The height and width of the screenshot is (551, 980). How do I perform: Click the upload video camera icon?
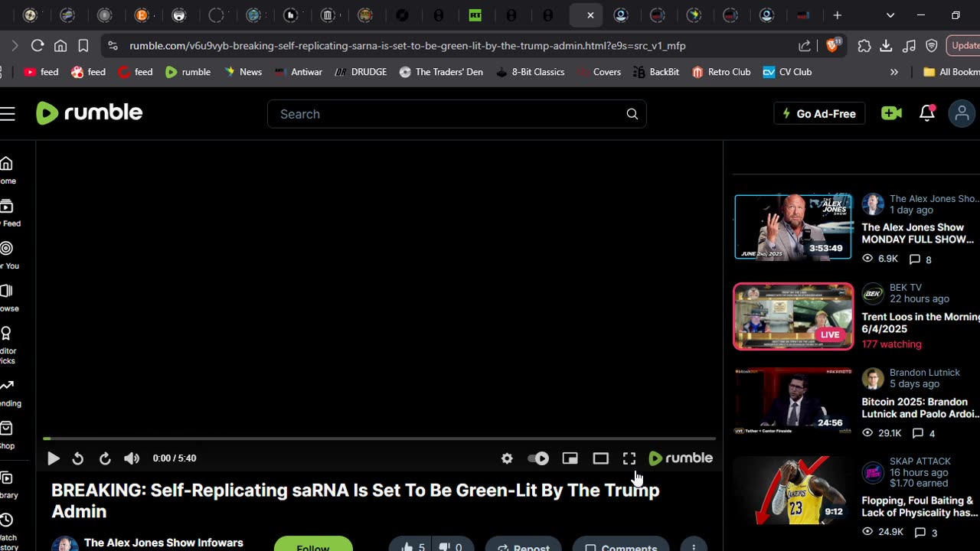[x=891, y=113]
